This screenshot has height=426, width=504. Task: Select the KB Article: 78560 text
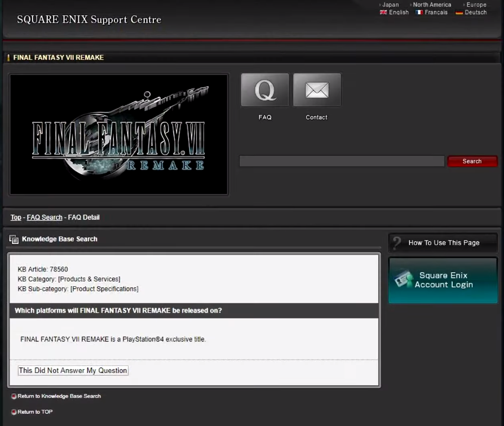[43, 269]
